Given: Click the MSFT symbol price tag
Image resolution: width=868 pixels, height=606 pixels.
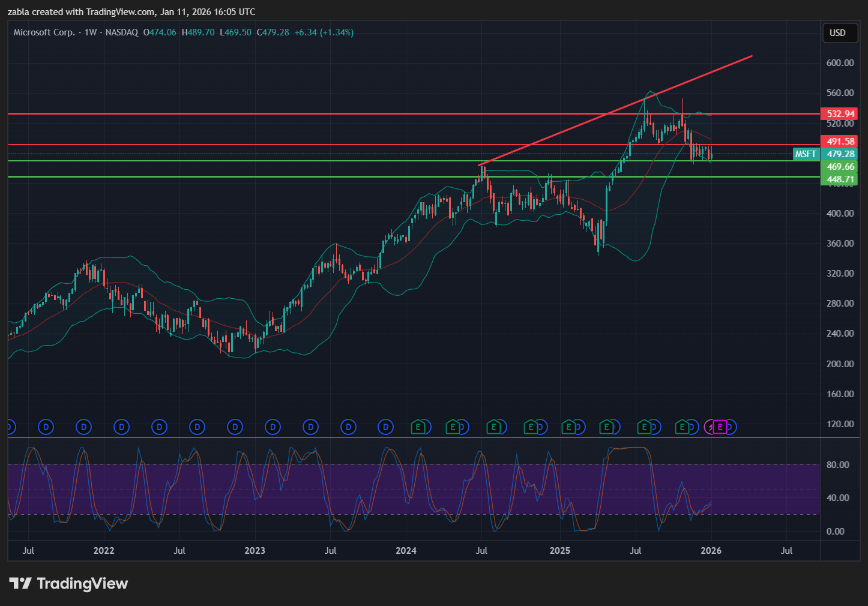Looking at the screenshot, I should (x=806, y=154).
